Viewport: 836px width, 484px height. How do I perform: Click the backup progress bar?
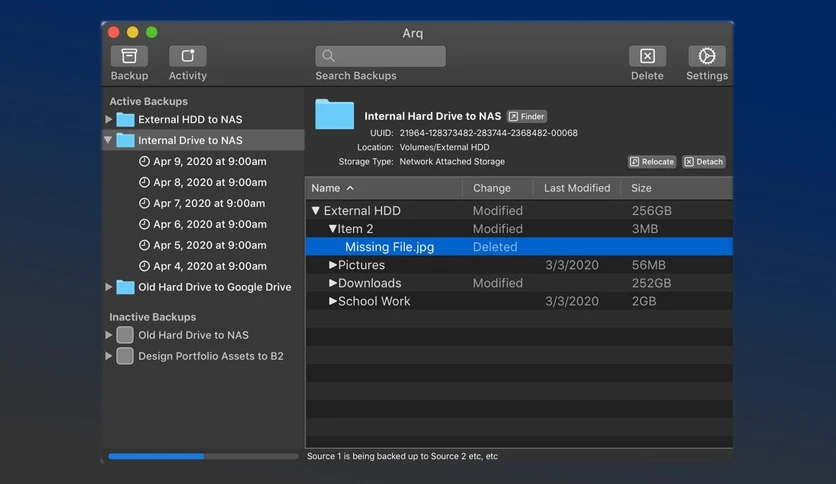[203, 456]
